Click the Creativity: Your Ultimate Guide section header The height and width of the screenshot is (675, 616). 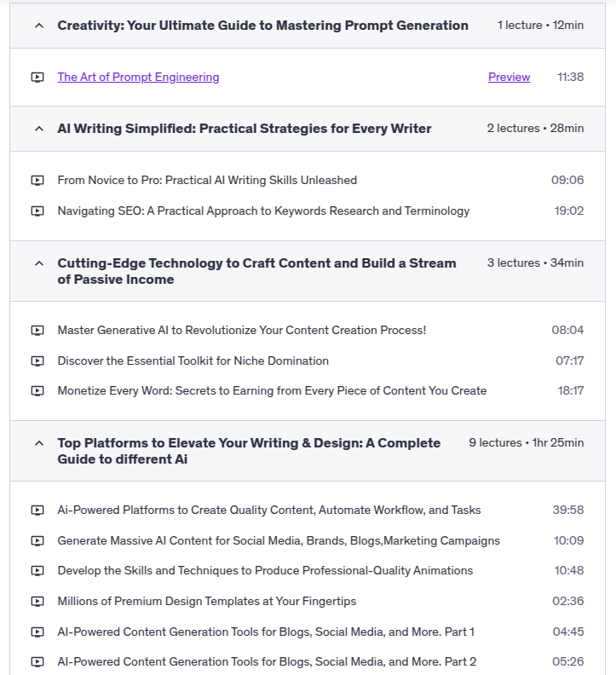click(x=262, y=26)
